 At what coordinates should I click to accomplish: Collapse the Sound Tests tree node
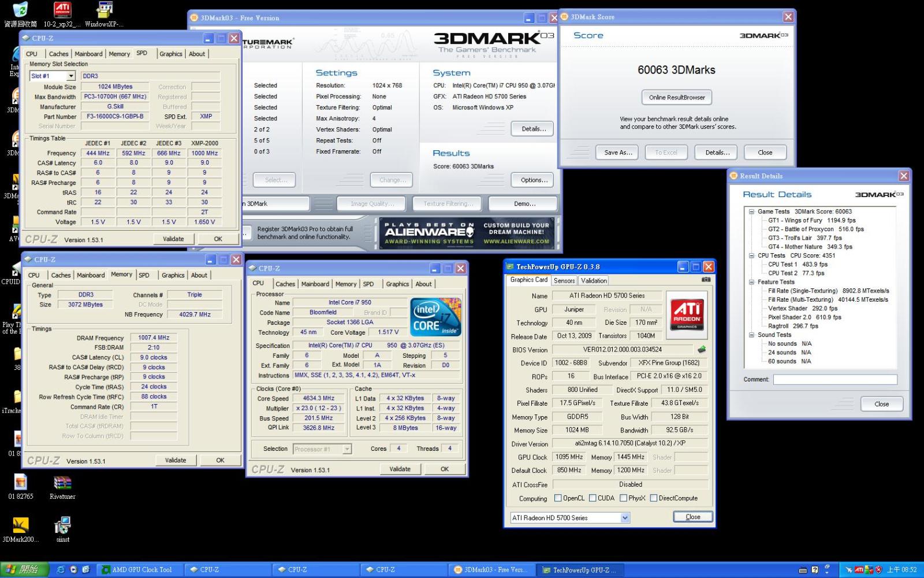pos(752,335)
